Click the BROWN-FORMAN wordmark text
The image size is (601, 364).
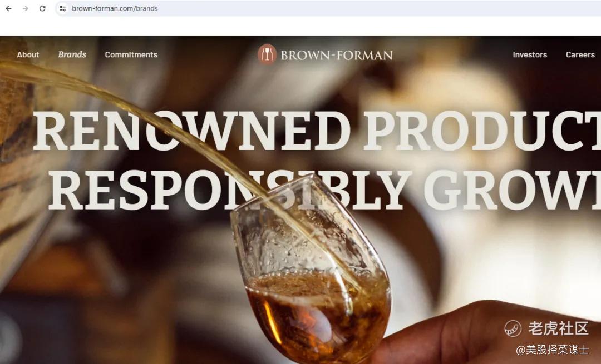pos(337,56)
